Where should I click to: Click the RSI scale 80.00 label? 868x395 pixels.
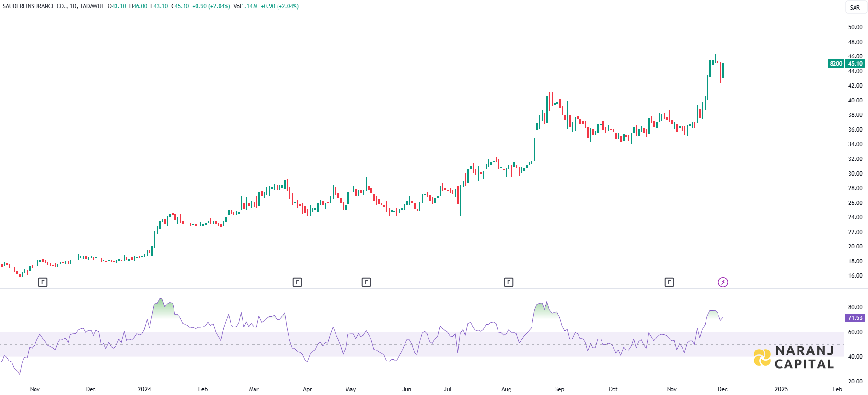855,307
